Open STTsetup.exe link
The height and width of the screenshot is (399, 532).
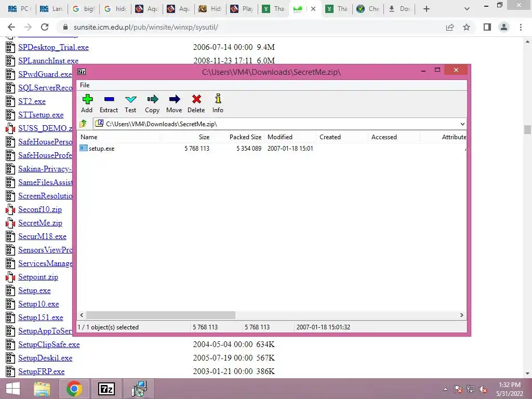(41, 115)
